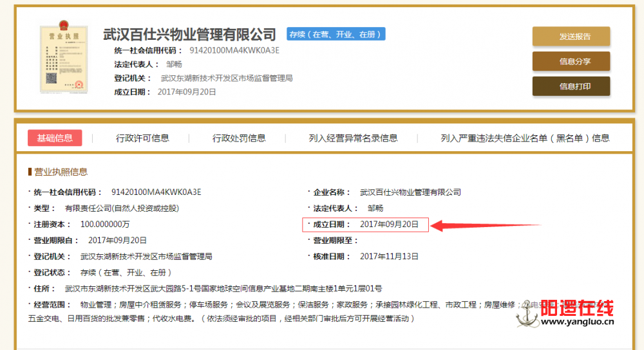Click the 住所 address text
Screen dimensions: 644x350
(223, 288)
